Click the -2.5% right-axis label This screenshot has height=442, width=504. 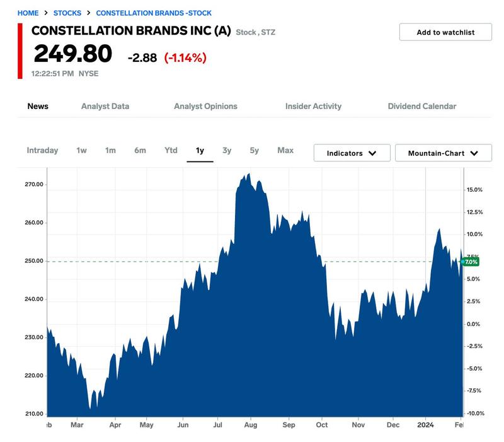(x=474, y=346)
